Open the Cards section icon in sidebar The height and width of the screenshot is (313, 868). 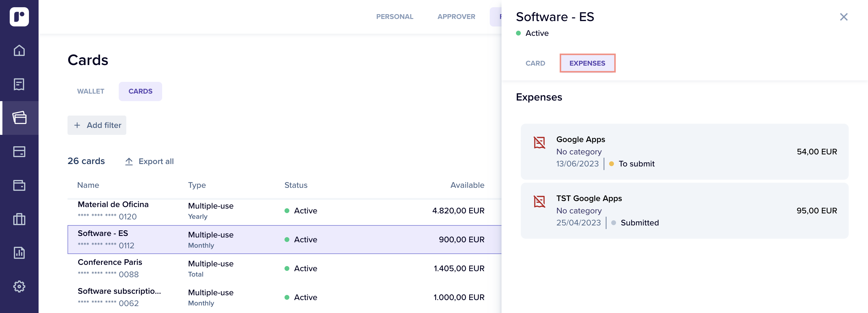coord(19,118)
